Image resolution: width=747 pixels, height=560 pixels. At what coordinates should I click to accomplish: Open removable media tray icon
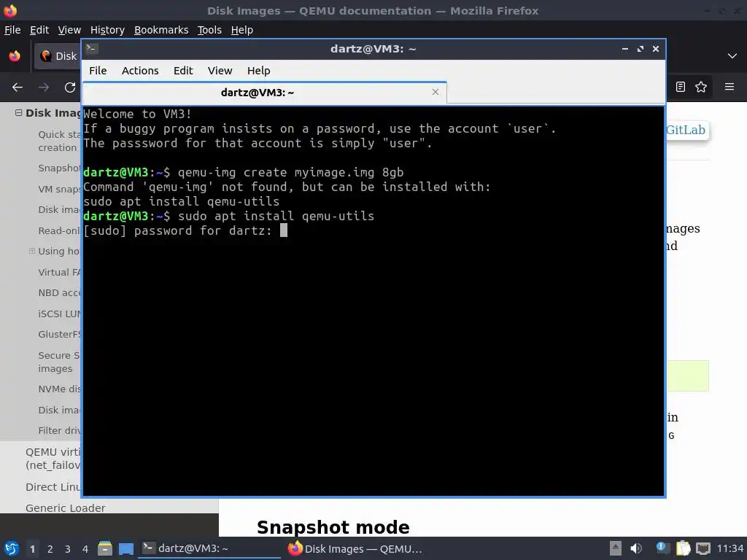615,548
